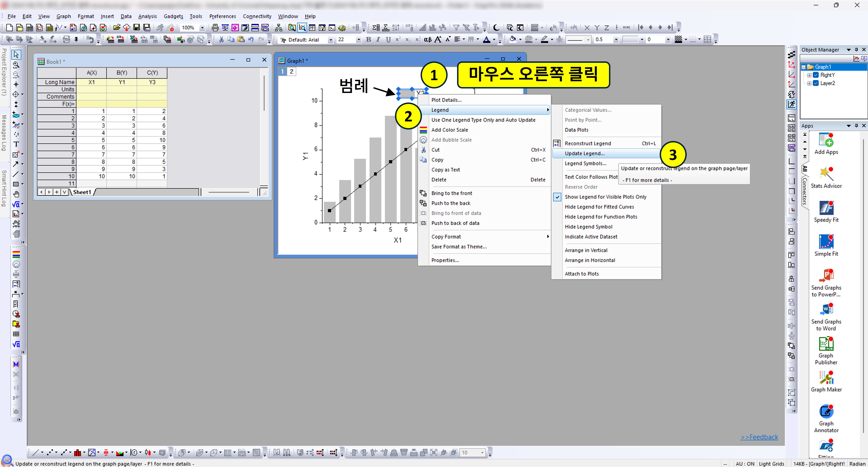
Task: Switch to page tab 2 in Graph1 window
Action: (x=291, y=71)
